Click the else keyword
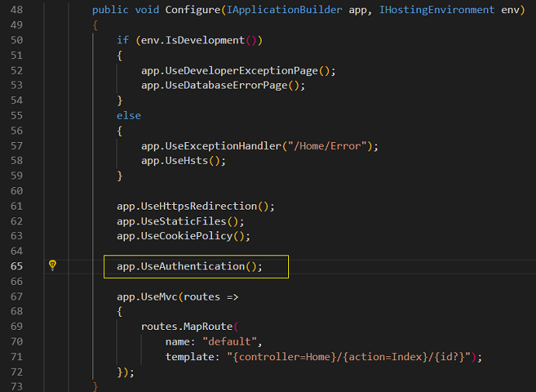Viewport: 536px width, 392px height. [x=128, y=116]
